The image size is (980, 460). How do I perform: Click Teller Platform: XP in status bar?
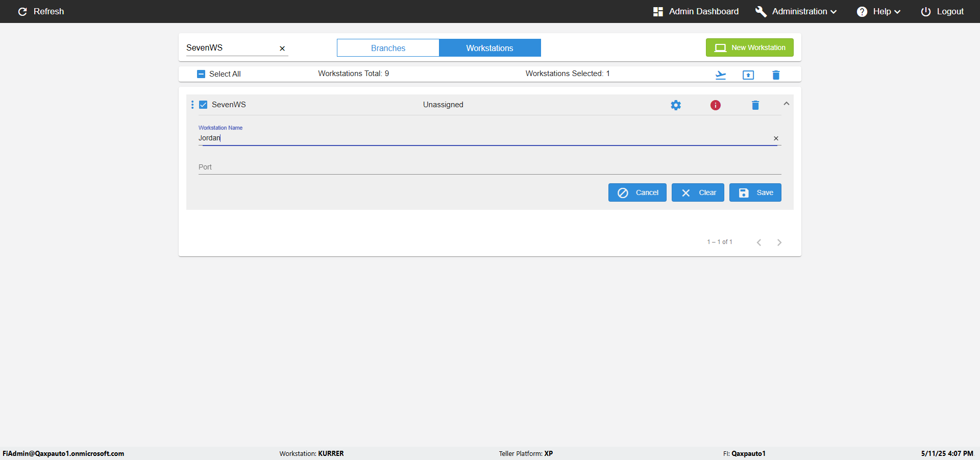tap(526, 453)
